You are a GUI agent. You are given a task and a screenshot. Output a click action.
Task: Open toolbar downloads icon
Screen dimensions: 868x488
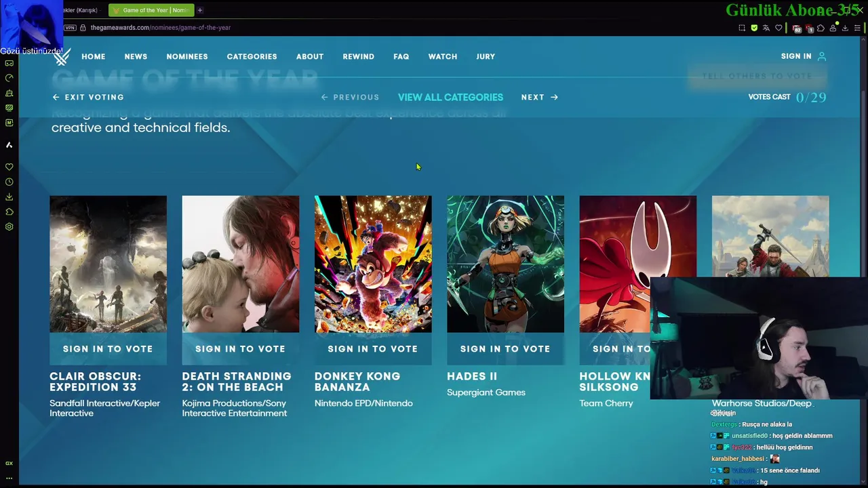click(x=845, y=28)
